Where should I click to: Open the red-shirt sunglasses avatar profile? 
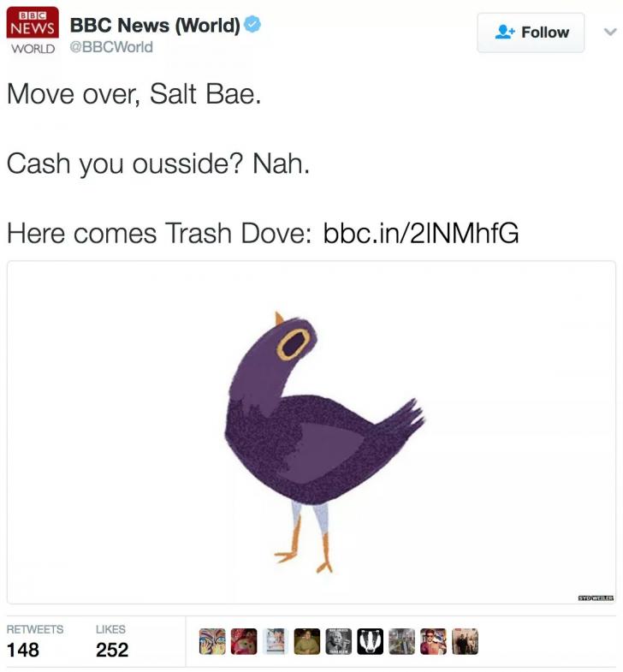(x=433, y=641)
